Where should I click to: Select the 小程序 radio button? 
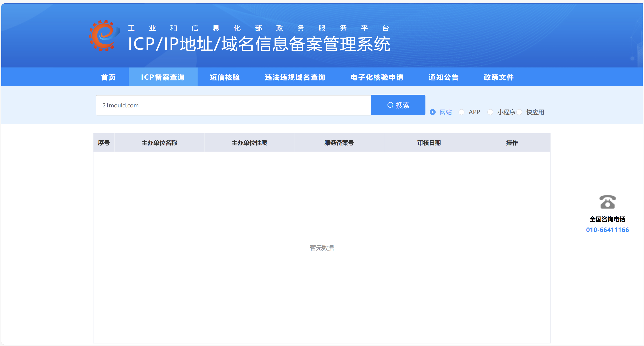point(491,112)
